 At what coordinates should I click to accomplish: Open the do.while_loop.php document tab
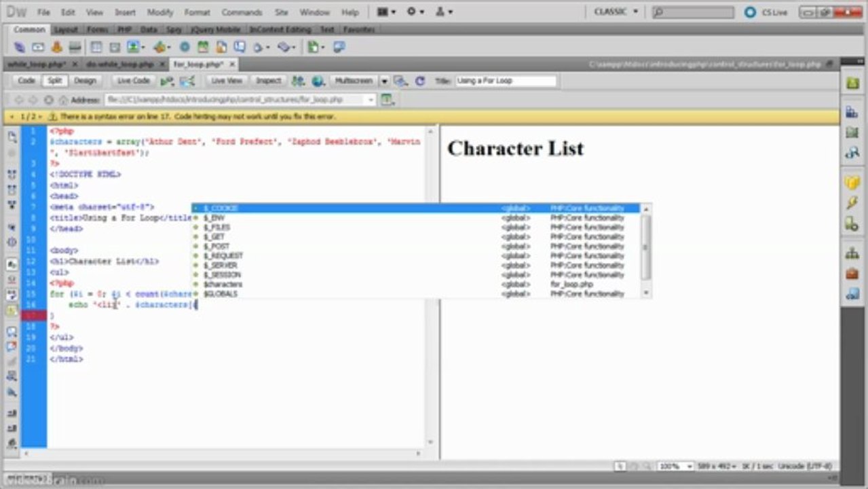[120, 64]
